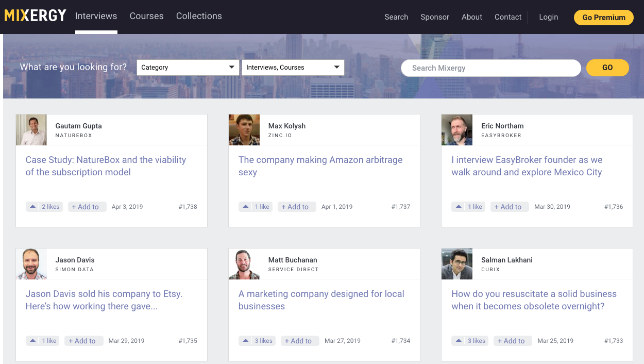Add Salman Lakhani interview to collection
The height and width of the screenshot is (364, 644).
click(x=513, y=341)
